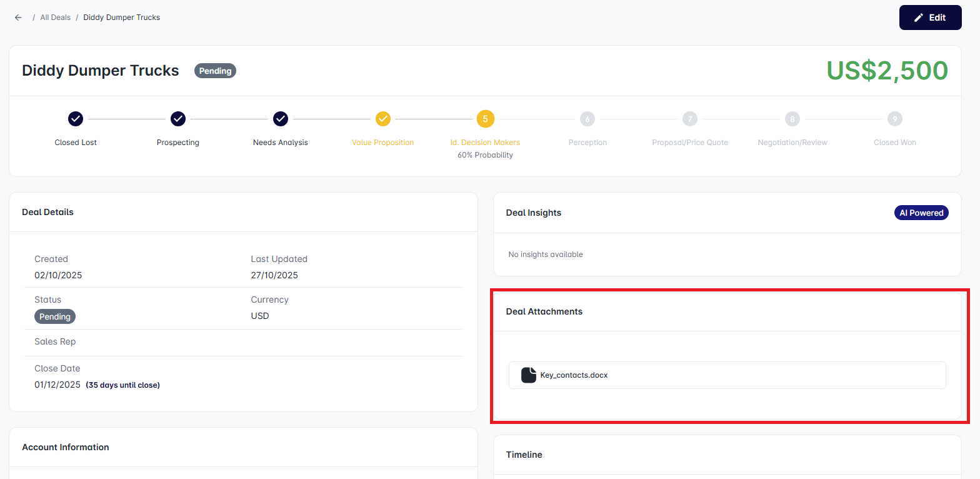This screenshot has width=980, height=479.
Task: Click the Account Information section header
Action: [x=66, y=447]
